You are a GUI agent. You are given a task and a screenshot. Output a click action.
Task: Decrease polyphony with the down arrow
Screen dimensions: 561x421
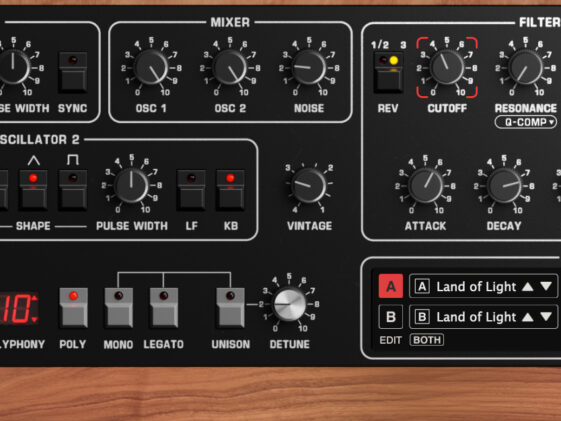35,319
